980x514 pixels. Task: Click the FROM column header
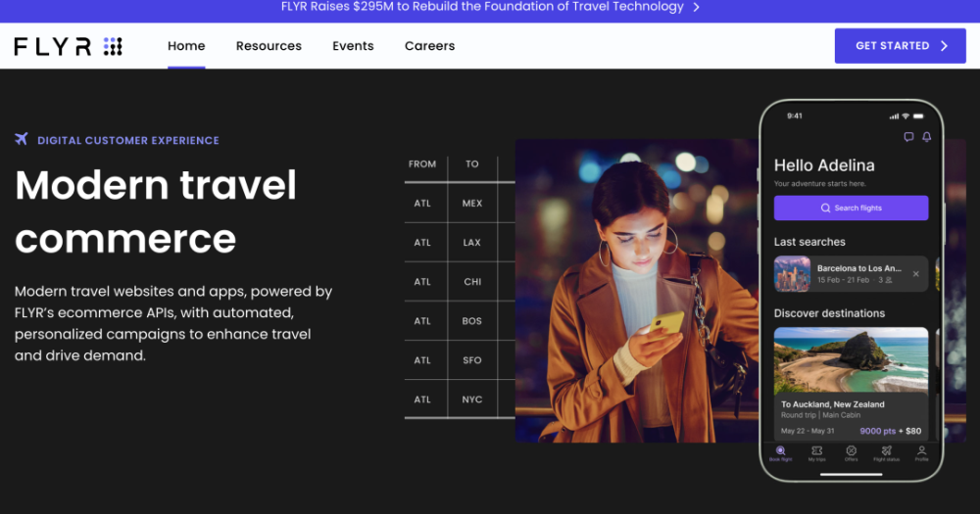click(x=421, y=164)
